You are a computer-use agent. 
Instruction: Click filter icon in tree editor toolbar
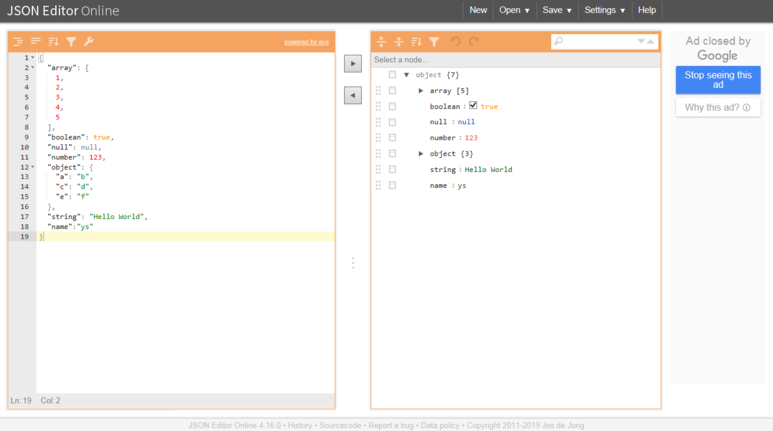434,42
